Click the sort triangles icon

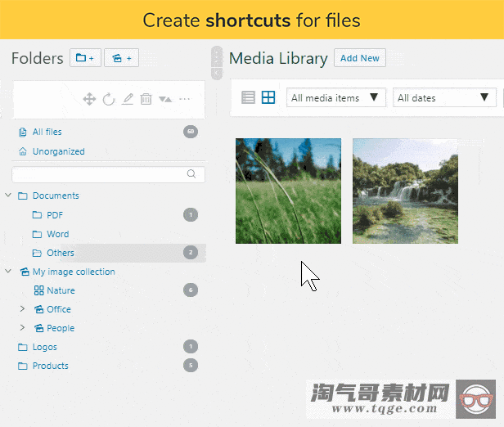point(165,99)
